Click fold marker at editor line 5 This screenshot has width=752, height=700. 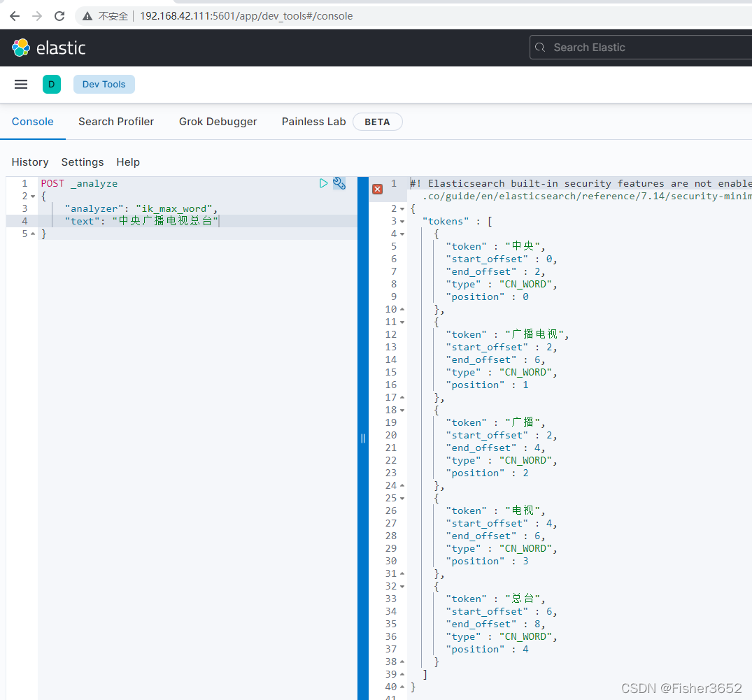click(33, 234)
